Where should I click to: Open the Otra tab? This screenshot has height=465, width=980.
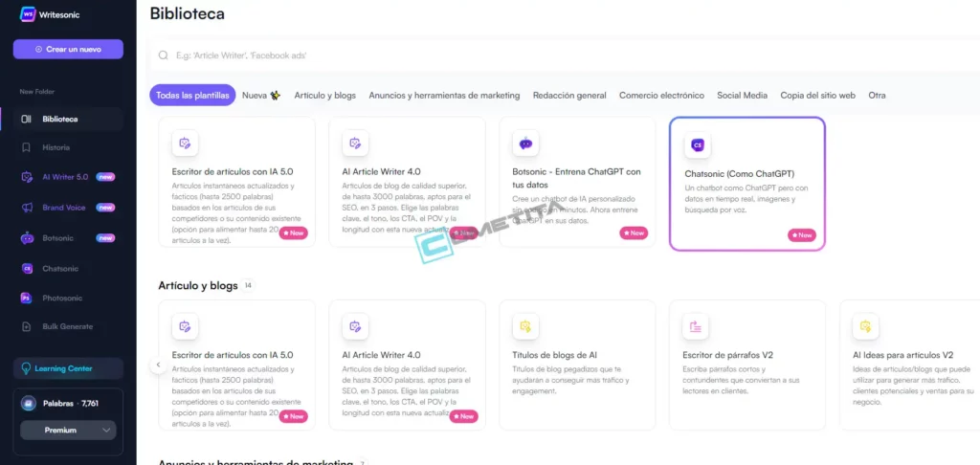click(877, 95)
